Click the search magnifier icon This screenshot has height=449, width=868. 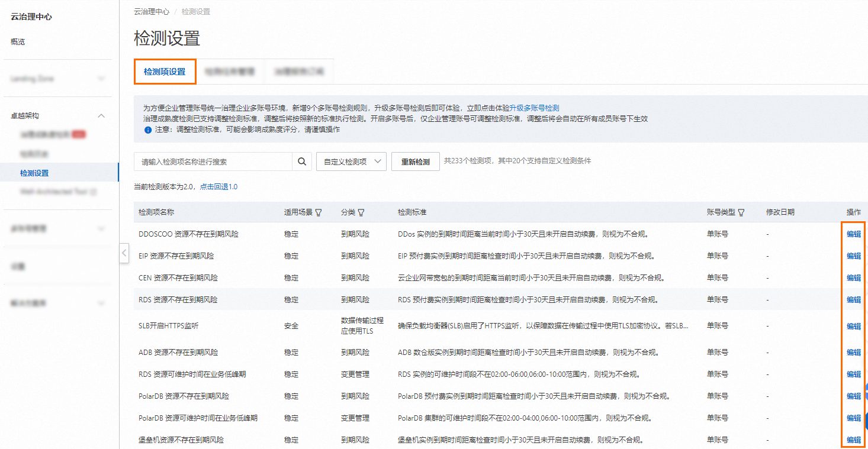(x=302, y=161)
